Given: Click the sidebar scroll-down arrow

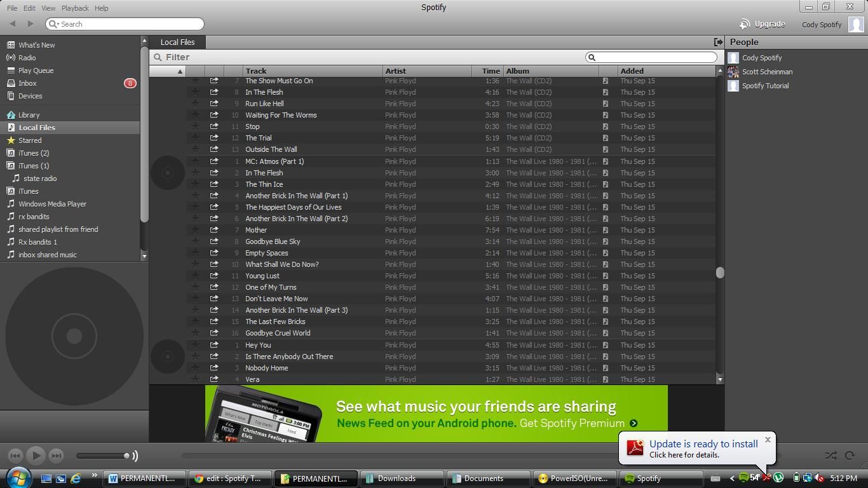Looking at the screenshot, I should click(x=144, y=257).
